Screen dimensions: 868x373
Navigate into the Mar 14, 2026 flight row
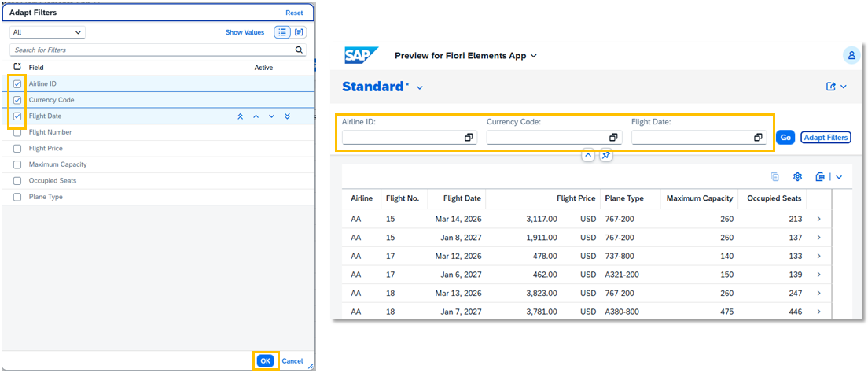(x=818, y=219)
